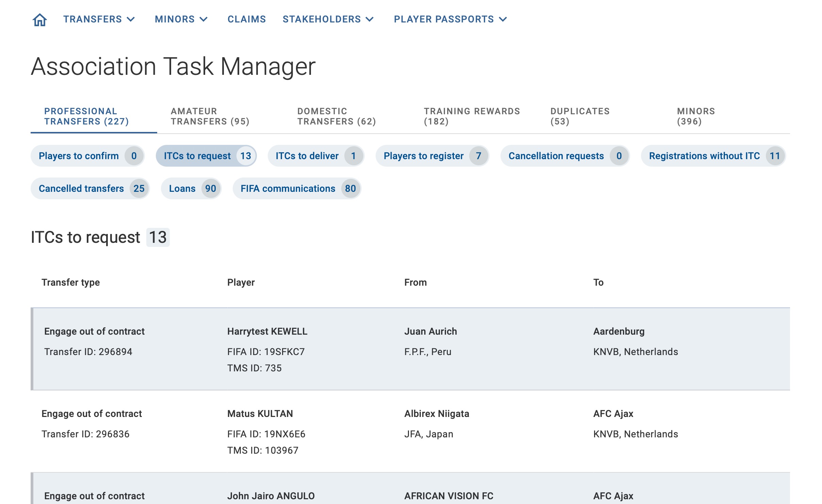Open the Domestic Transfers tab

coord(347,116)
